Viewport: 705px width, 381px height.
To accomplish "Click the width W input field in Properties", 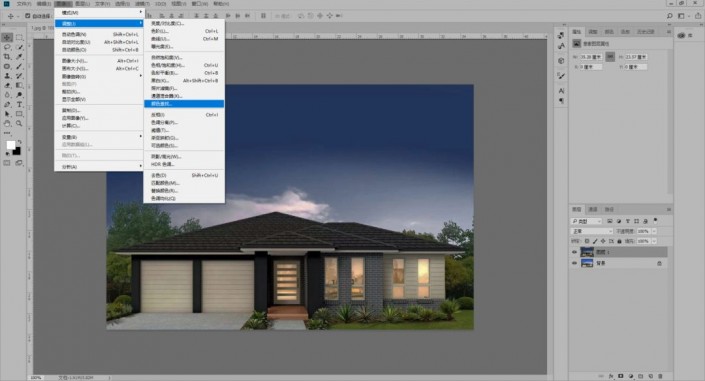I will point(592,57).
